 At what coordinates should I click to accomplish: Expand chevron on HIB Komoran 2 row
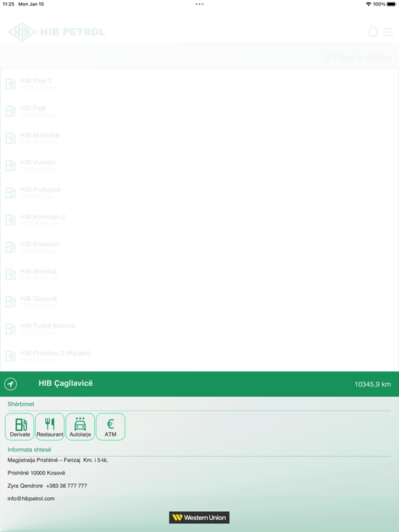pyautogui.click(x=387, y=220)
